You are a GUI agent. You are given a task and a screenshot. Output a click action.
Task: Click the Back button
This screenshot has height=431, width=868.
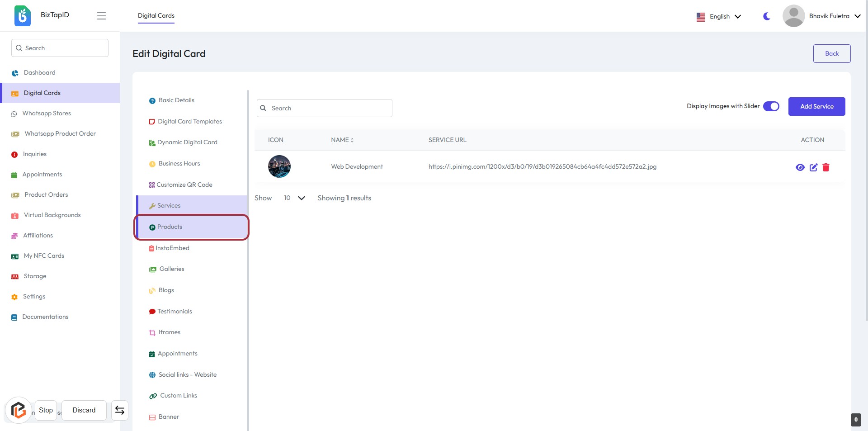click(x=831, y=53)
